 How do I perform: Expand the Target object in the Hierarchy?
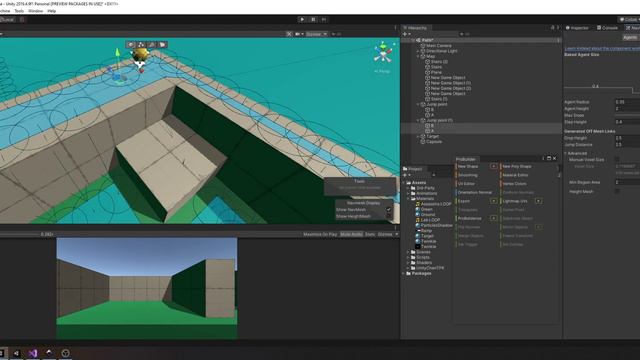click(x=418, y=136)
